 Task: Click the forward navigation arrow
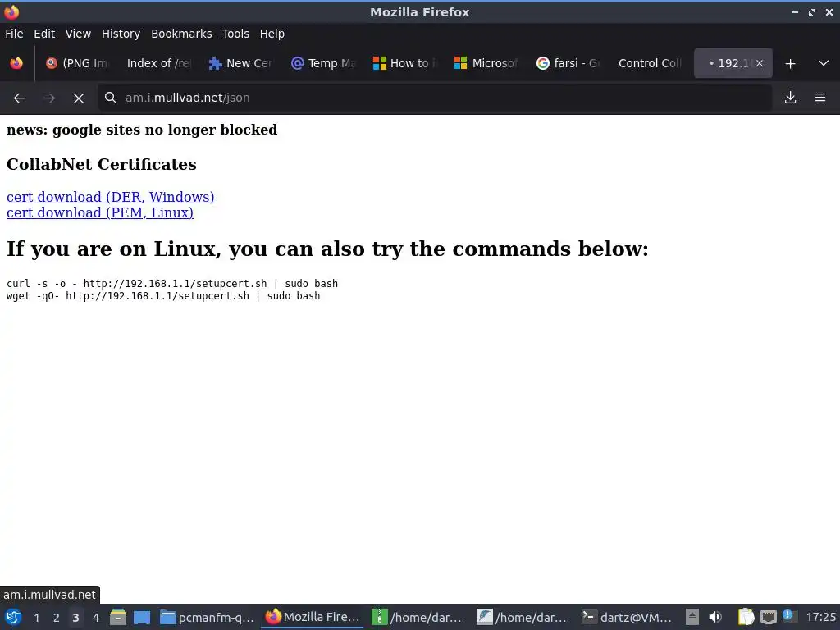tap(48, 98)
